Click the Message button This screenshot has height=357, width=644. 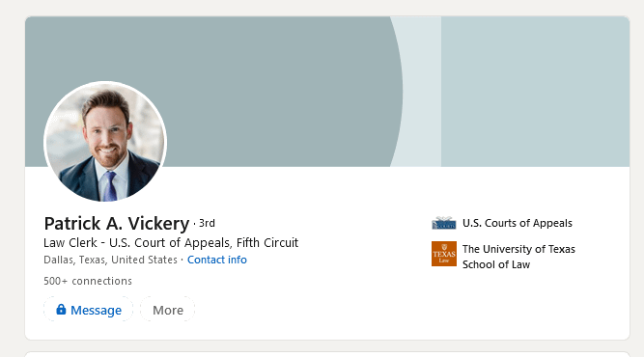[x=88, y=310]
